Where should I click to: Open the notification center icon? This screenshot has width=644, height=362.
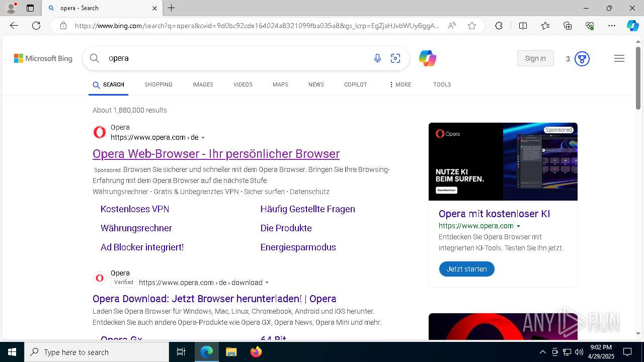(627, 352)
